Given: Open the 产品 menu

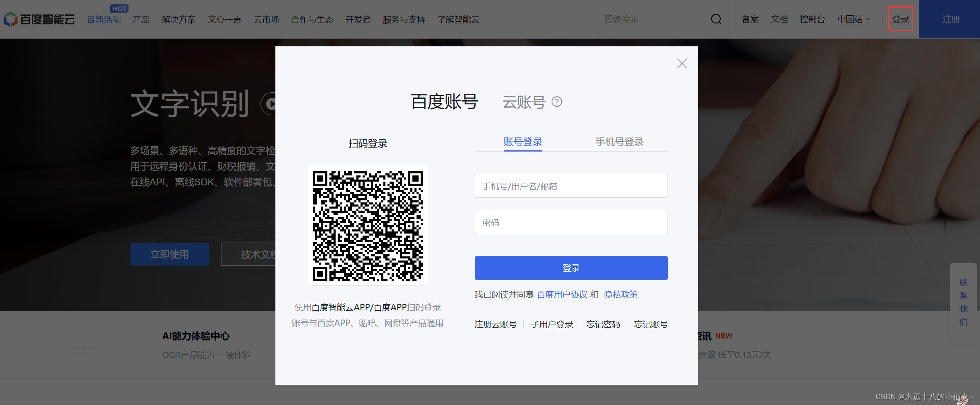Looking at the screenshot, I should point(141,19).
